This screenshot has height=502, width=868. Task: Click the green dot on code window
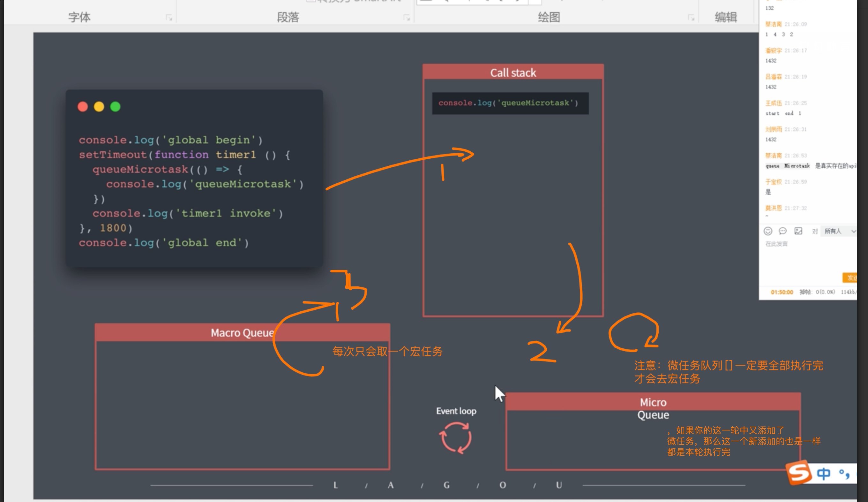(115, 107)
